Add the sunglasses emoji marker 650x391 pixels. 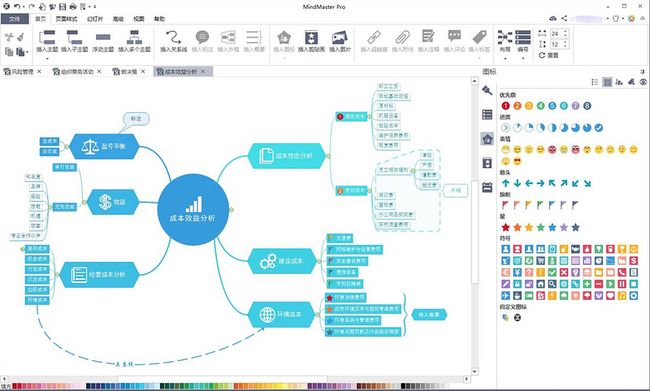click(517, 161)
